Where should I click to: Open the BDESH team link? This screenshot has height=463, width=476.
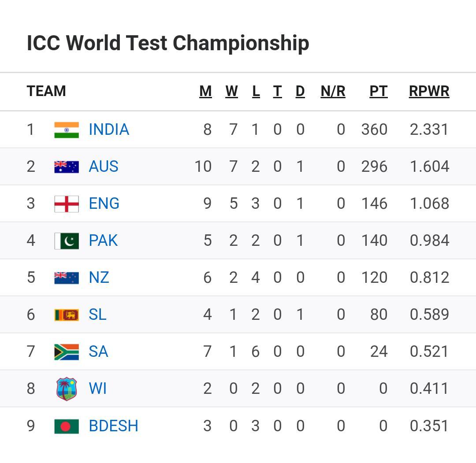pos(114,426)
